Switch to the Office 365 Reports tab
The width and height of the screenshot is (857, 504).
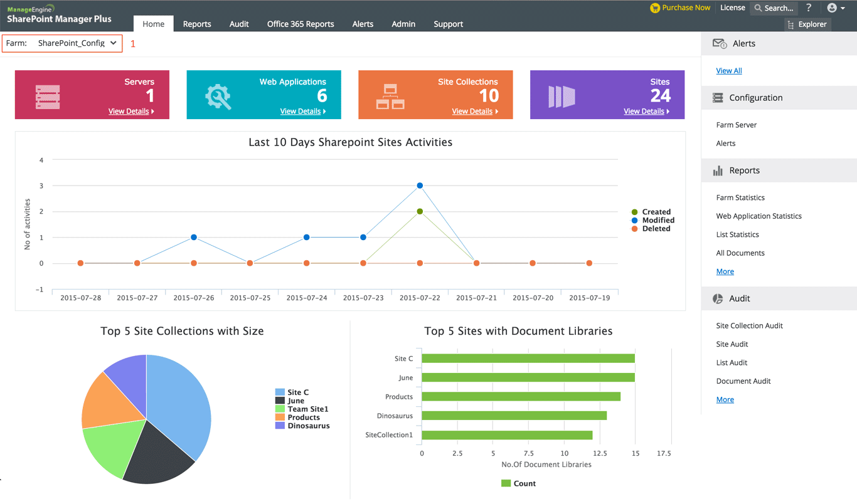[301, 24]
